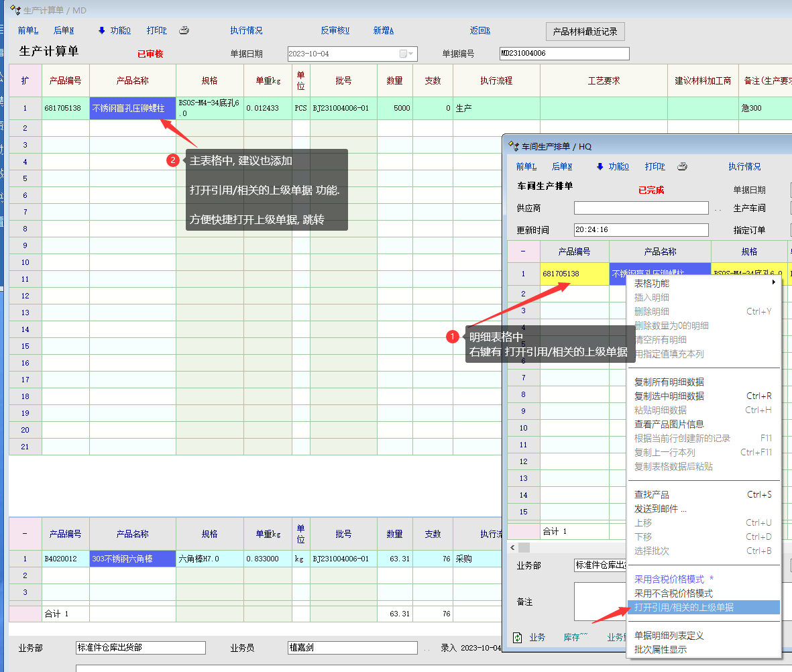Select 采用不含税价格模式 in context menu

tap(673, 594)
